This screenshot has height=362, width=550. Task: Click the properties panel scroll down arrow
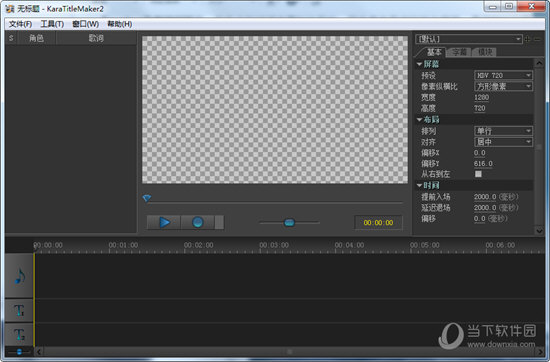pos(539,230)
